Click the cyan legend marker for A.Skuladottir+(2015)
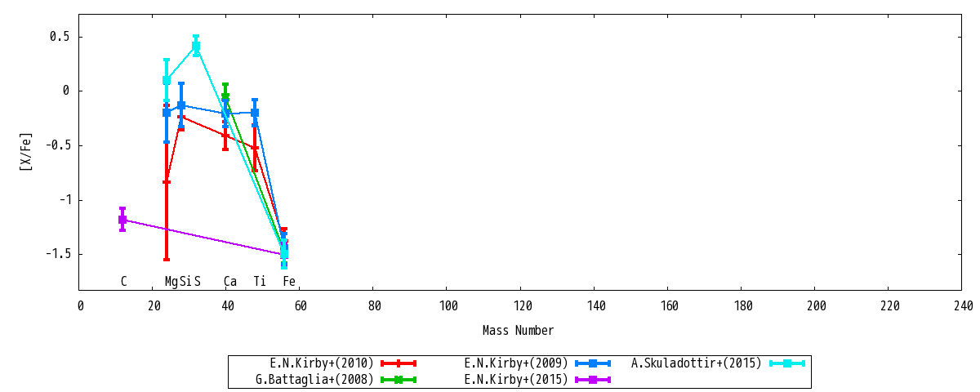Screen dimensions: 980x392 (787, 363)
